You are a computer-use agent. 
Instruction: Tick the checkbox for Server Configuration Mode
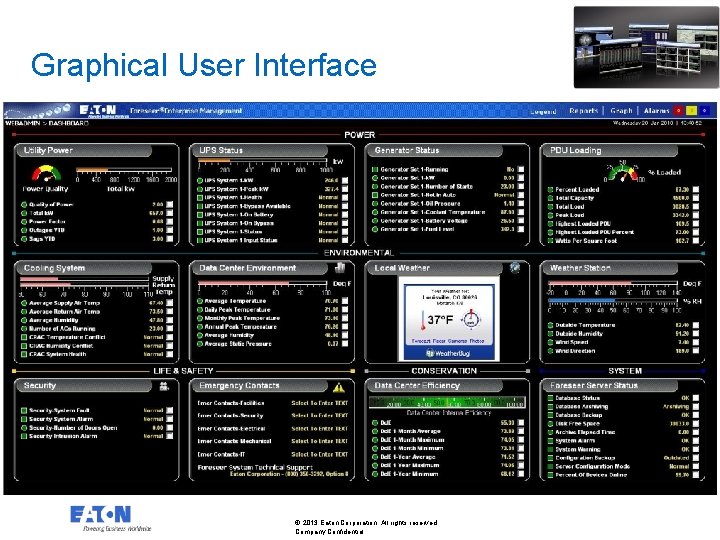click(x=696, y=466)
